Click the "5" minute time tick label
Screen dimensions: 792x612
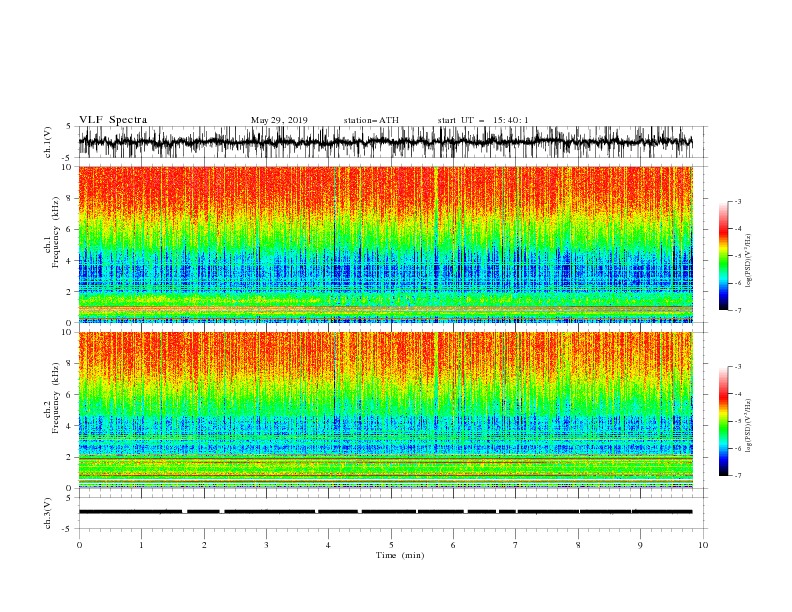pyautogui.click(x=391, y=545)
